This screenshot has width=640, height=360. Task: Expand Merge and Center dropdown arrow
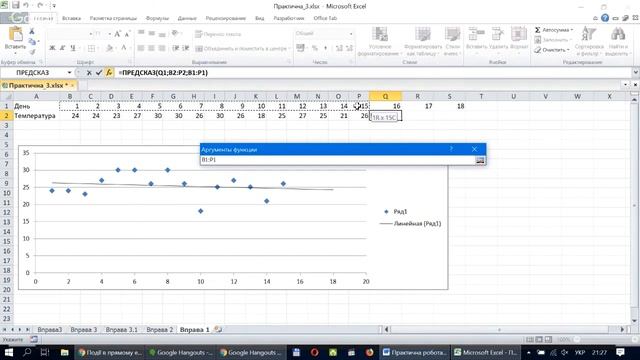[x=289, y=49]
